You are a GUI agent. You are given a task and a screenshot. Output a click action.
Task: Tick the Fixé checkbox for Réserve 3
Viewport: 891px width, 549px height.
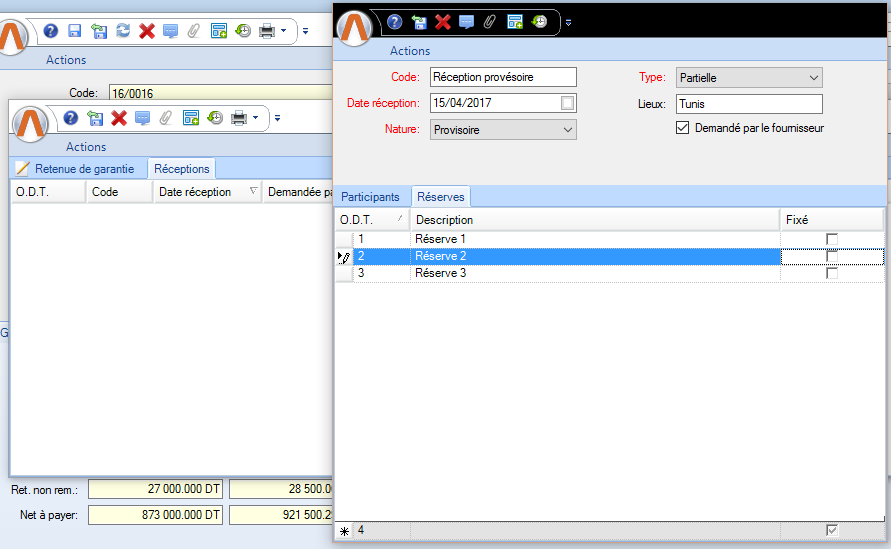coord(831,273)
